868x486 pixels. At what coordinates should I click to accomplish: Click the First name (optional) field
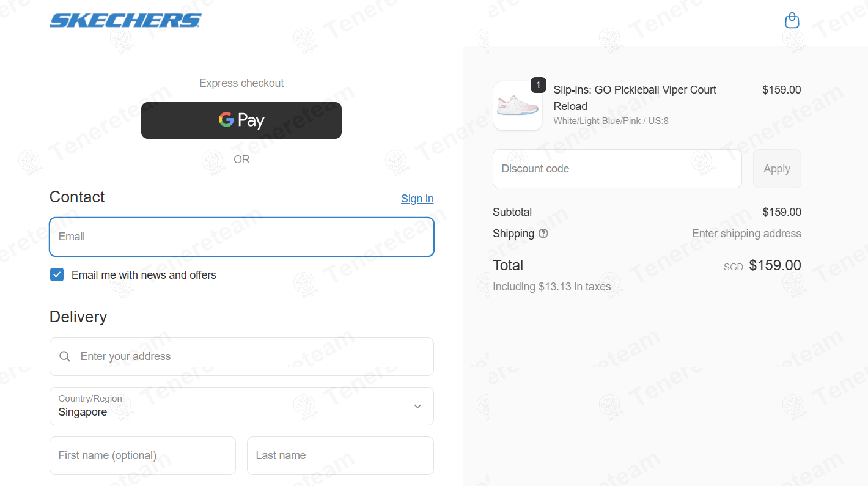[x=142, y=455]
